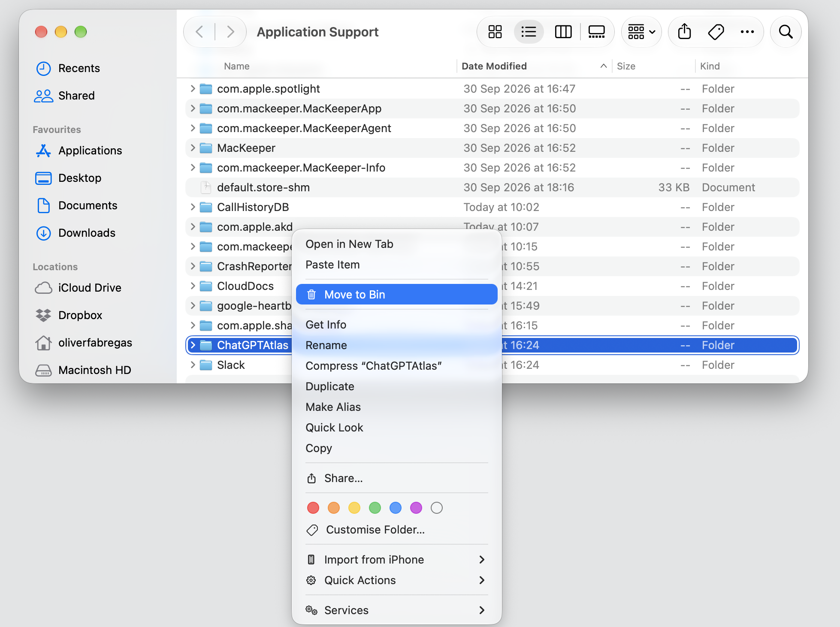This screenshot has width=840, height=627.
Task: Click the Tags toolbar icon
Action: pyautogui.click(x=716, y=32)
